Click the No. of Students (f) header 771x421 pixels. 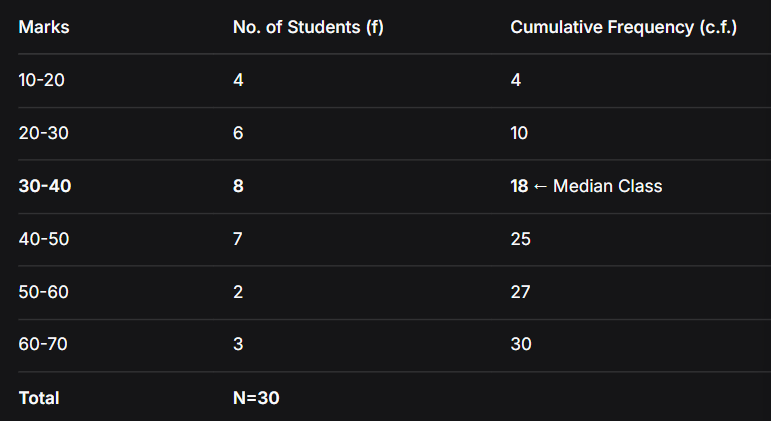(x=308, y=27)
